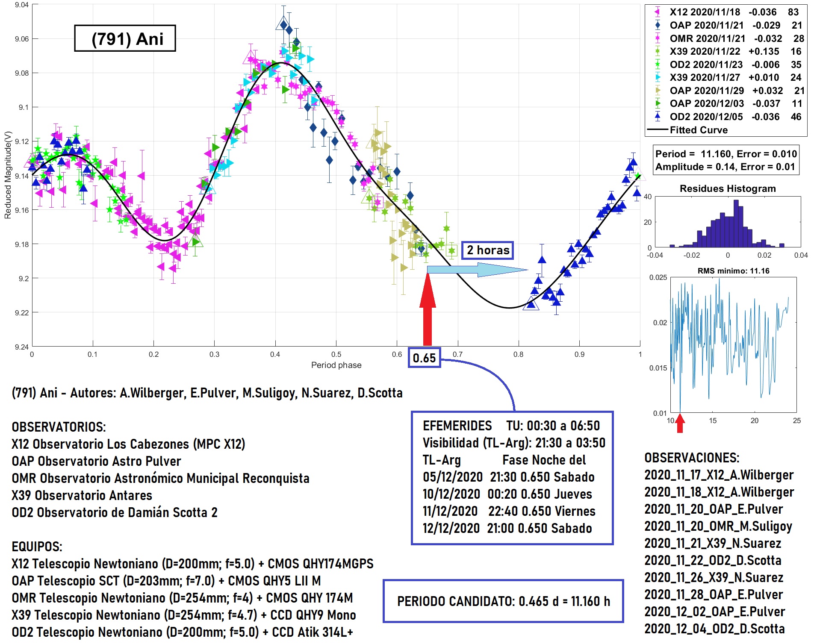Image resolution: width=814 pixels, height=644 pixels.
Task: Click observation '2020_11_20_OAP_E.Pulver'
Action: (714, 509)
